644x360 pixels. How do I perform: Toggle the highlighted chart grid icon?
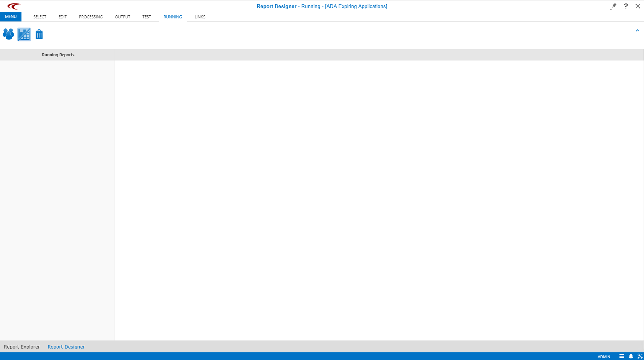(x=24, y=34)
